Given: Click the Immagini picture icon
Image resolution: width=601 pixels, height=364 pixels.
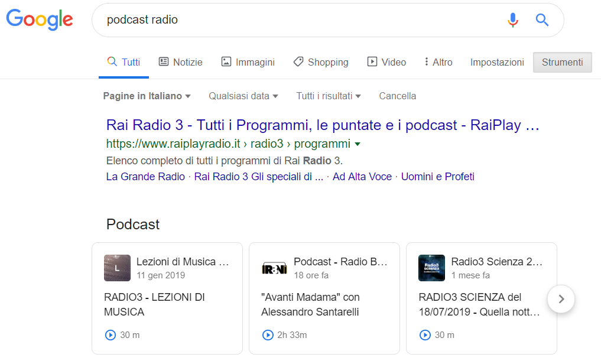Looking at the screenshot, I should click(226, 61).
